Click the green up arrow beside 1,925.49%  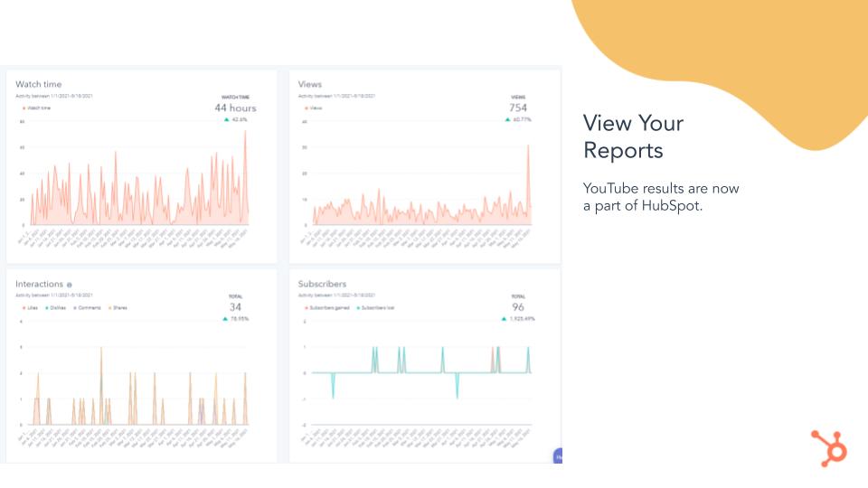[504, 319]
